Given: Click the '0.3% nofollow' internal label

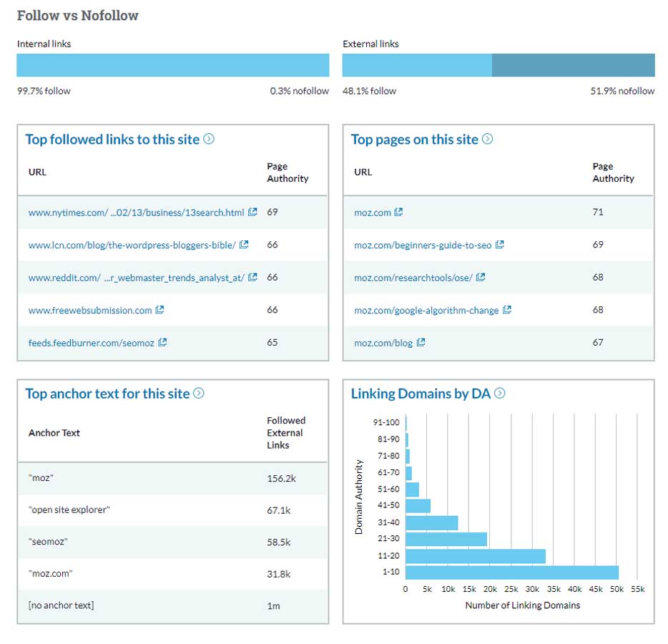Looking at the screenshot, I should point(299,91).
